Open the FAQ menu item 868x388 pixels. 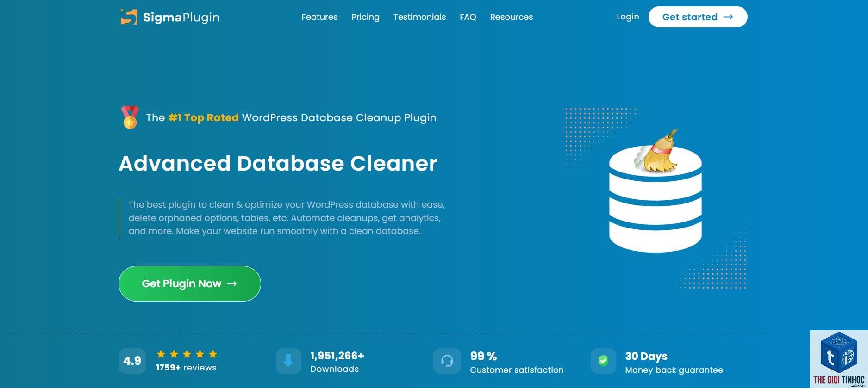[468, 17]
